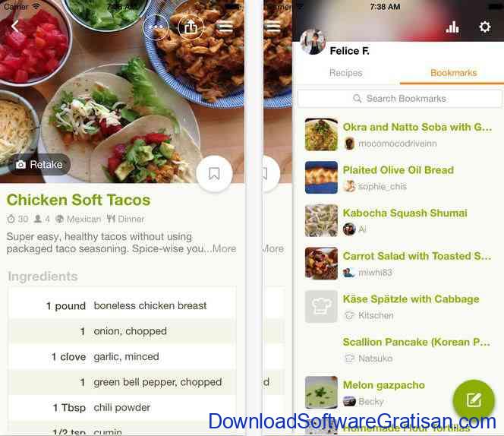504x436 pixels.
Task: Click the Search Bookmarks field
Action: pyautogui.click(x=399, y=99)
